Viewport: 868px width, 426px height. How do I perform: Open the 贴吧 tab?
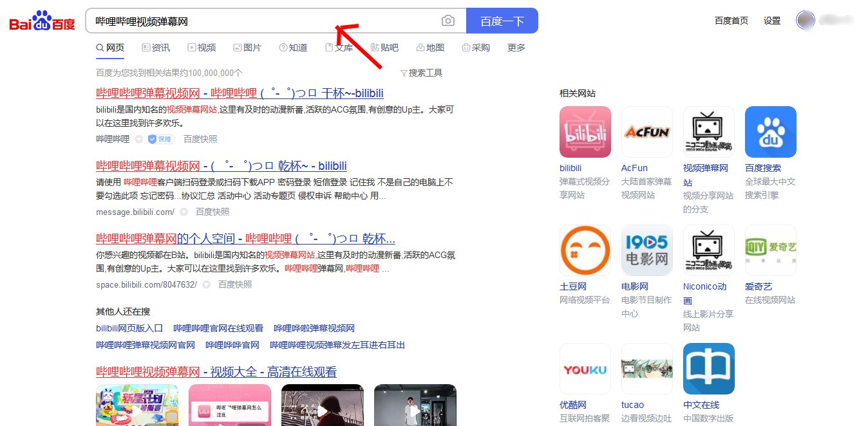point(384,47)
